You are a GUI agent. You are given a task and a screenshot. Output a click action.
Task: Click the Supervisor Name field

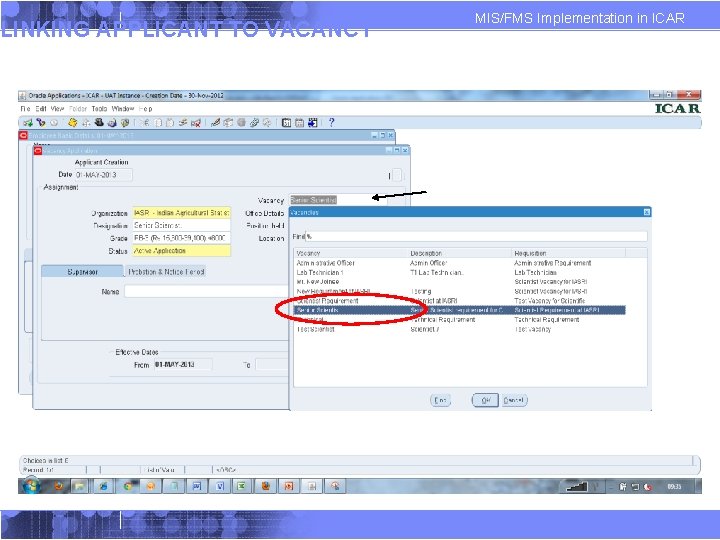coord(207,291)
